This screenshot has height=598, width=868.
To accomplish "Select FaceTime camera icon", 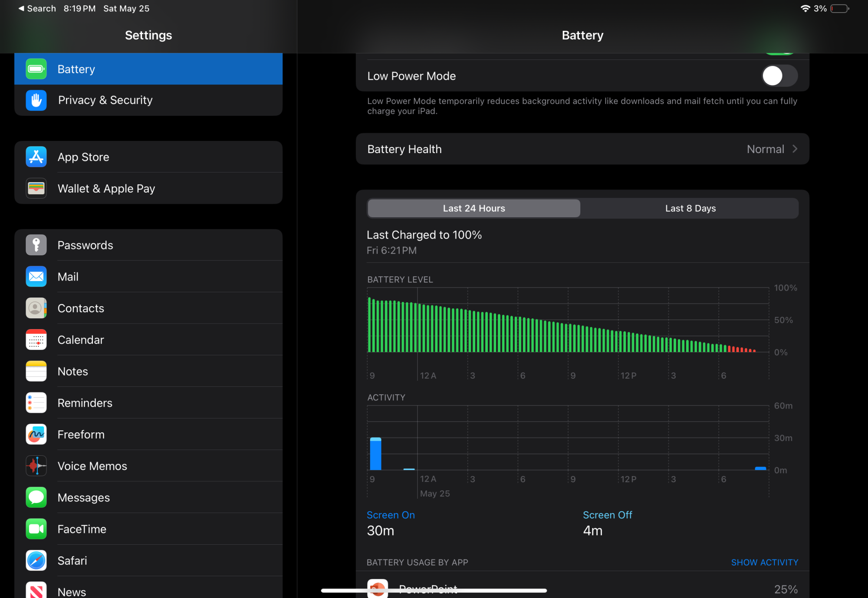I will click(x=36, y=529).
